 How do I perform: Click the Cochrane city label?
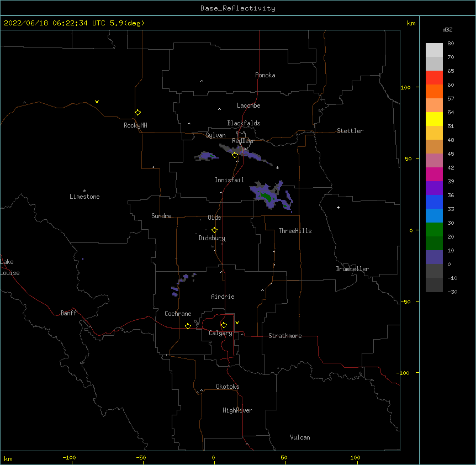click(x=178, y=314)
